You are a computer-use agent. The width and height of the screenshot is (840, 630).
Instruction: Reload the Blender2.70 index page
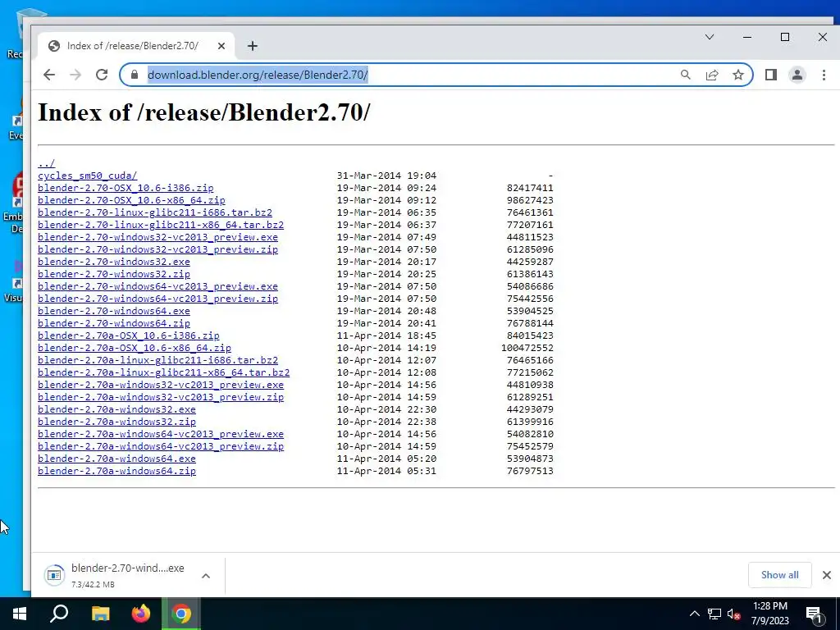click(102, 75)
